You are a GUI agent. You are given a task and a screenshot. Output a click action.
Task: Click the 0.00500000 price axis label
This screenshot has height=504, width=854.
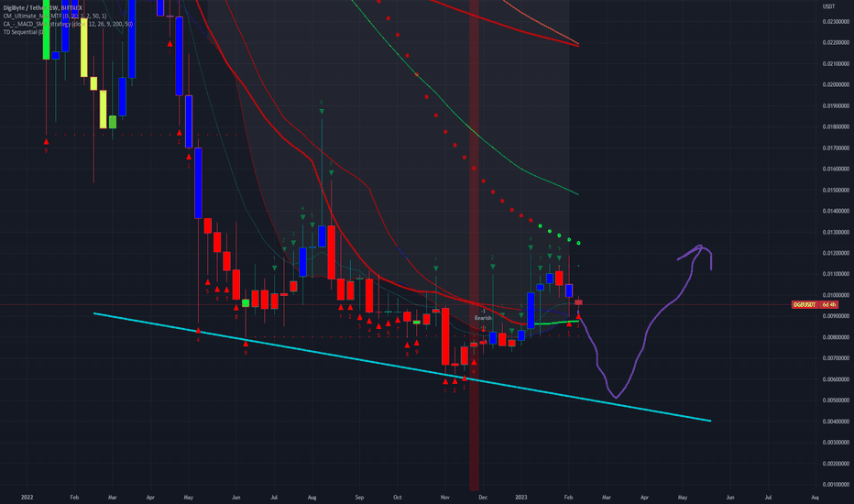(x=836, y=400)
